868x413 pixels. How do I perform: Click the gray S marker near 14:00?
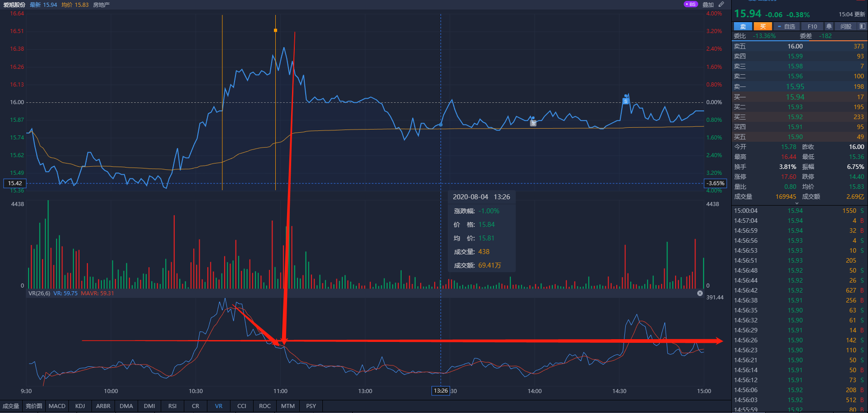pos(533,123)
